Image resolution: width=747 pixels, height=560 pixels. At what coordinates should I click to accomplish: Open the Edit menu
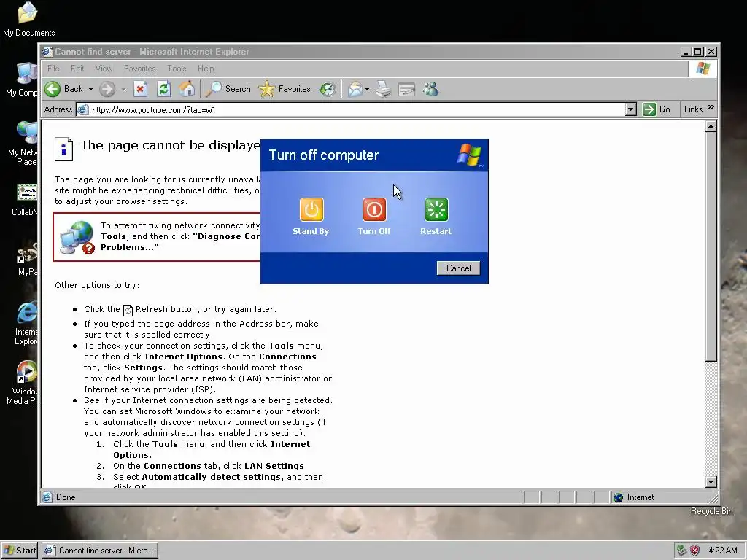[x=77, y=69]
